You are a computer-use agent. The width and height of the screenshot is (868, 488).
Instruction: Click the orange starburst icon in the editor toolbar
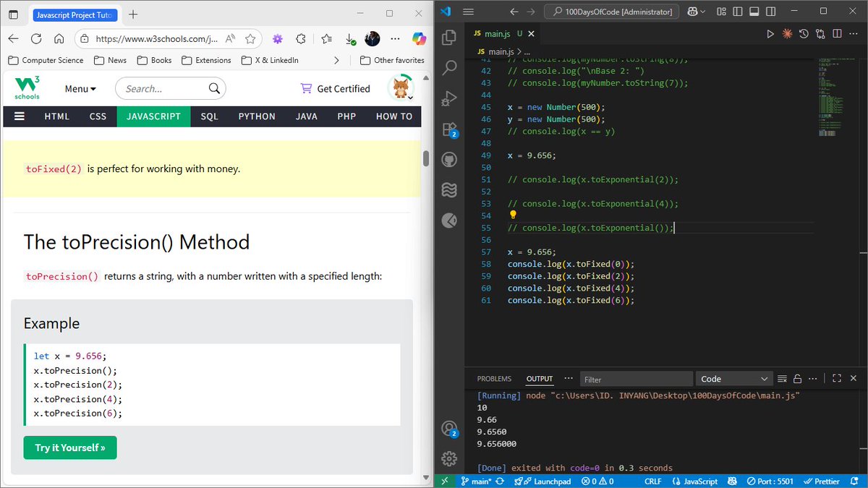point(787,34)
